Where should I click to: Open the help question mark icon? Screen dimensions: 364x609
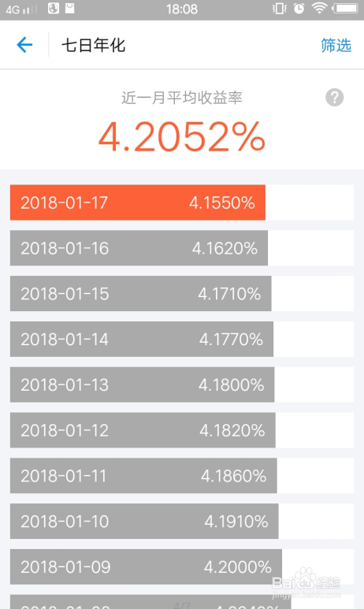[x=335, y=97]
